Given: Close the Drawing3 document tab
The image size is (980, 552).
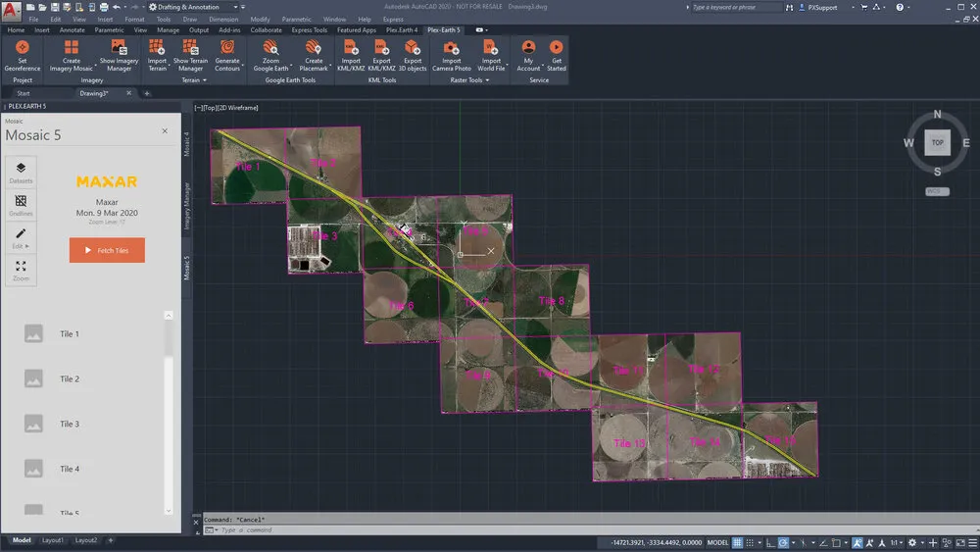Looking at the screenshot, I should tap(128, 93).
